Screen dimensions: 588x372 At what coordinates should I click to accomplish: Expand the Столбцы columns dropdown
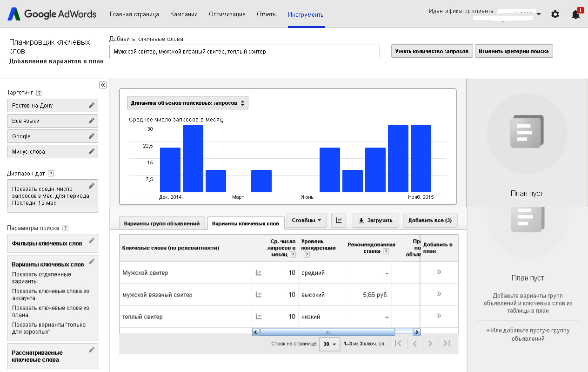pyautogui.click(x=306, y=220)
